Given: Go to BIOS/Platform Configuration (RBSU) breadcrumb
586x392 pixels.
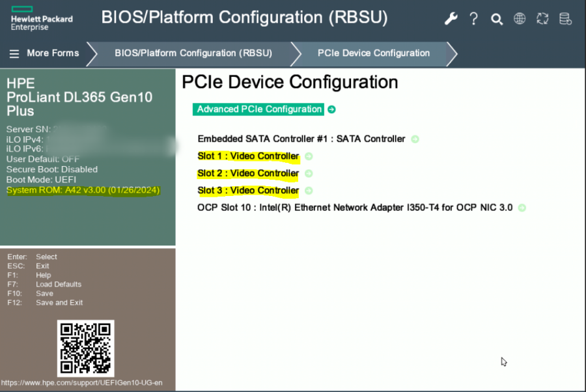Looking at the screenshot, I should 193,53.
